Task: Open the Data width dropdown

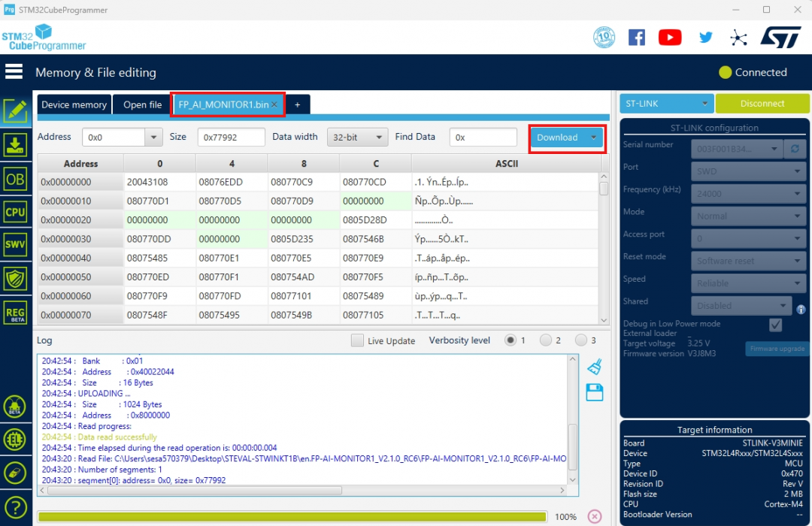Action: [357, 137]
